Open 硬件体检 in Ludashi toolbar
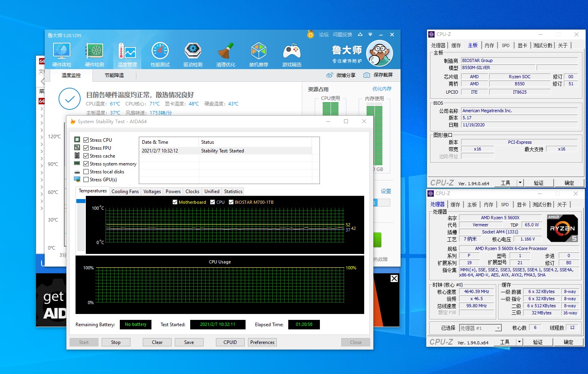This screenshot has width=588, height=374. click(x=62, y=55)
